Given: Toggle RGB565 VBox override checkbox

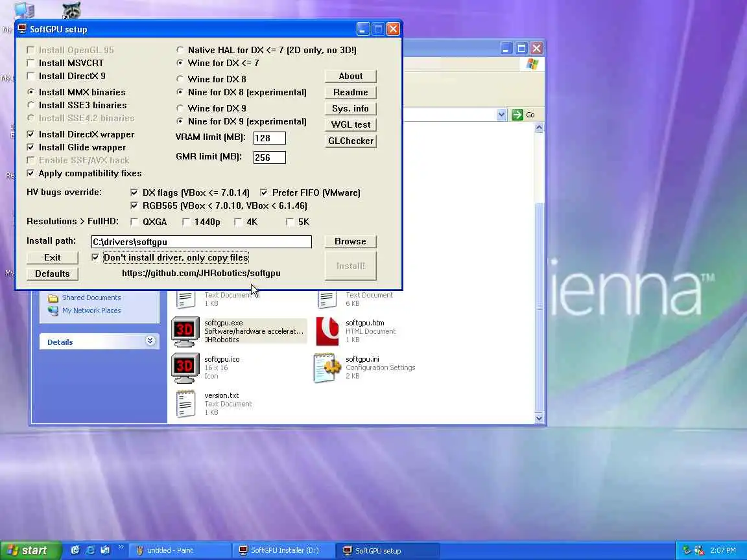Looking at the screenshot, I should (134, 205).
